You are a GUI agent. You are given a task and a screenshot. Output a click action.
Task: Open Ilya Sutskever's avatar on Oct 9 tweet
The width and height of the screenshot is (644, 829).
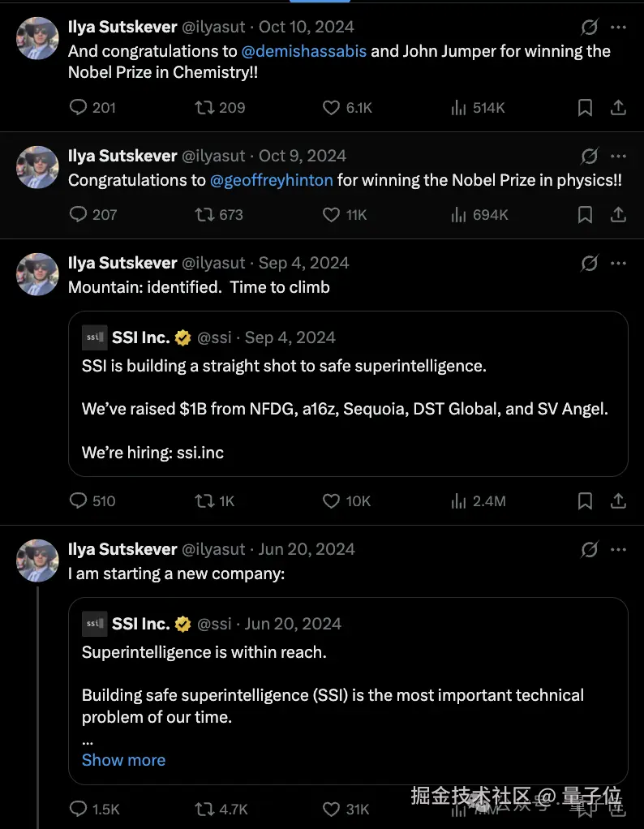tap(37, 167)
